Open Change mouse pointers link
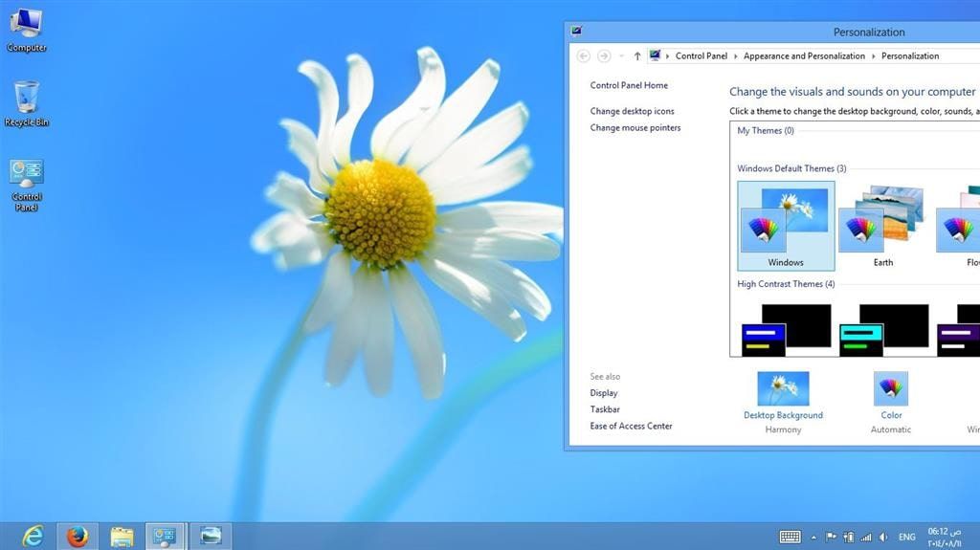 tap(635, 127)
